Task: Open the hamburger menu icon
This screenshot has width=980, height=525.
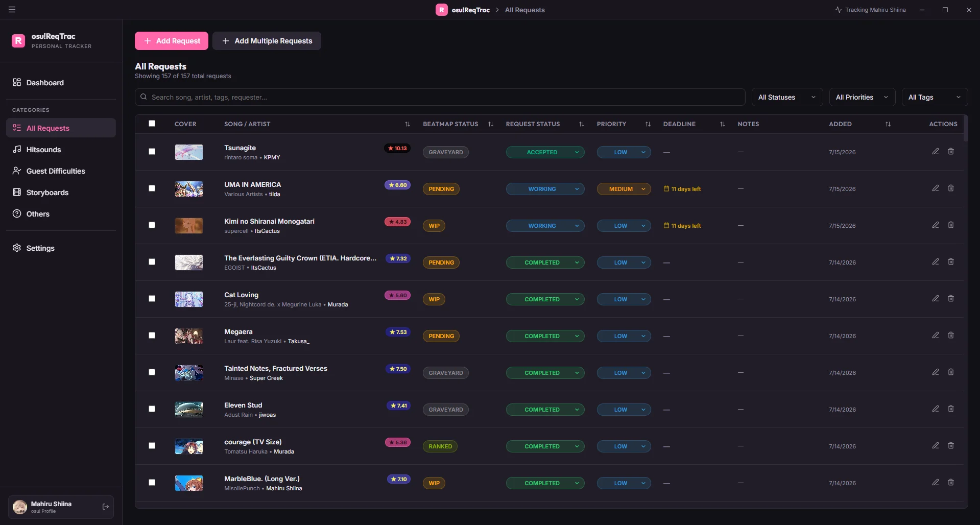Action: 12,10
